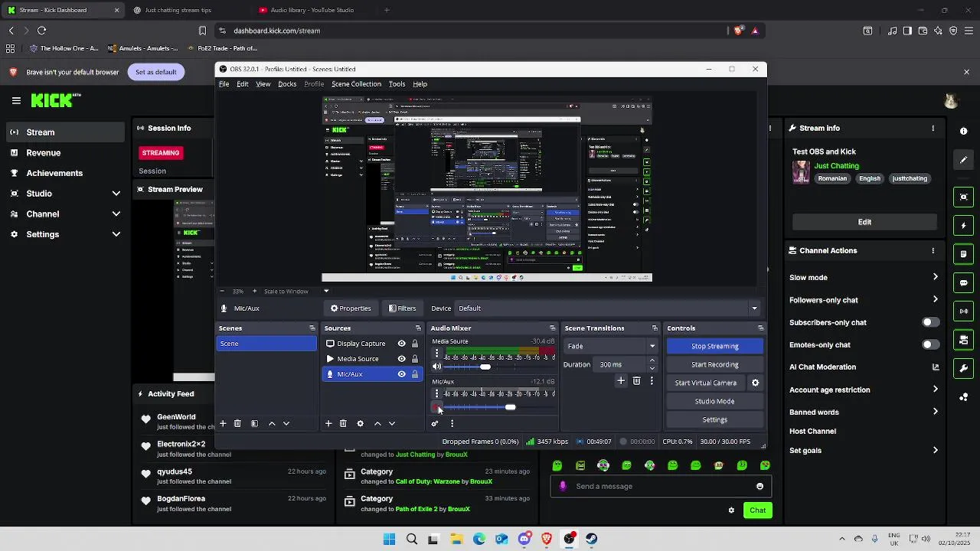Adjust Mic/Aux volume slider

(x=511, y=407)
